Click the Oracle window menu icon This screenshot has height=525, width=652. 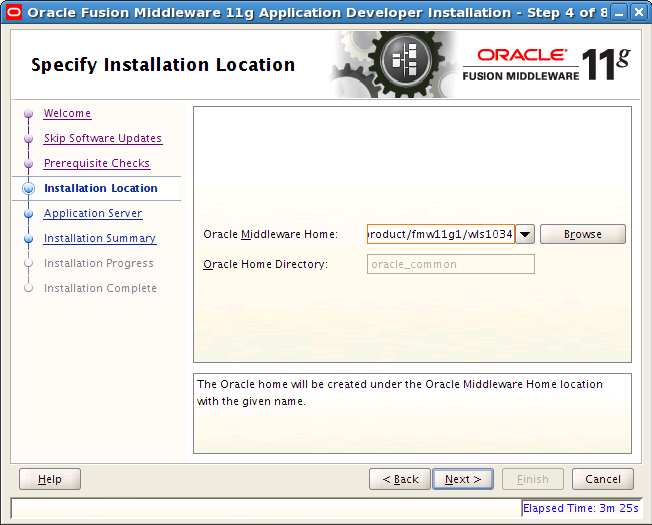point(14,12)
